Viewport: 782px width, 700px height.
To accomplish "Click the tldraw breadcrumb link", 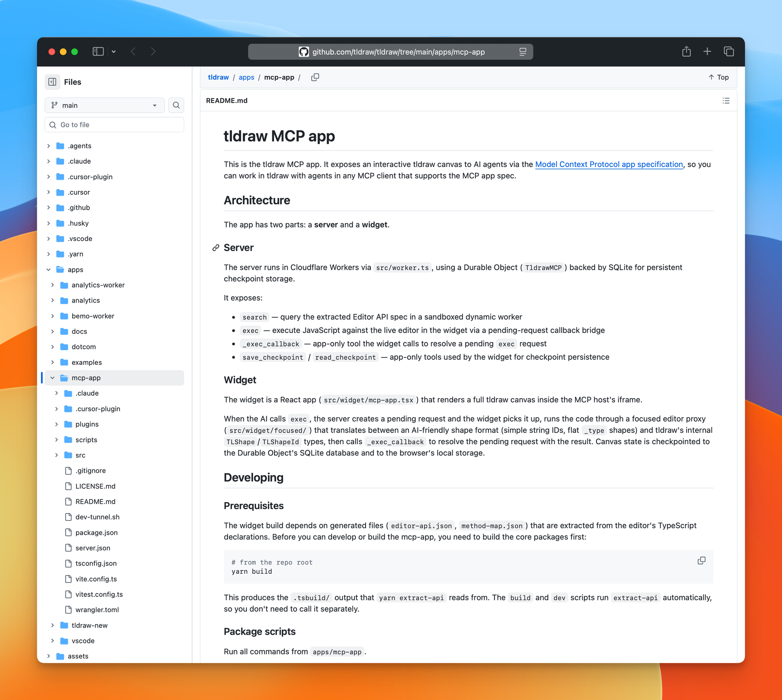I will (x=218, y=77).
